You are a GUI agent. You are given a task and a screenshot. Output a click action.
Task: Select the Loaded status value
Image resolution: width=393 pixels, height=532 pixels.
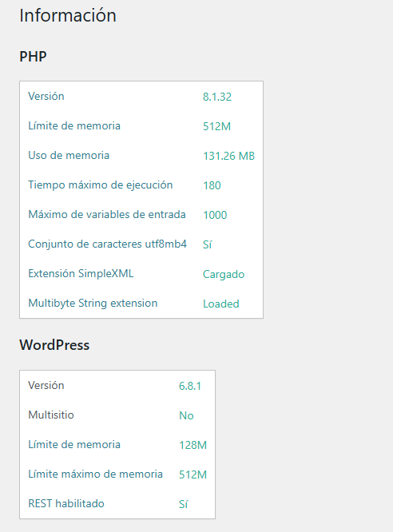click(221, 304)
